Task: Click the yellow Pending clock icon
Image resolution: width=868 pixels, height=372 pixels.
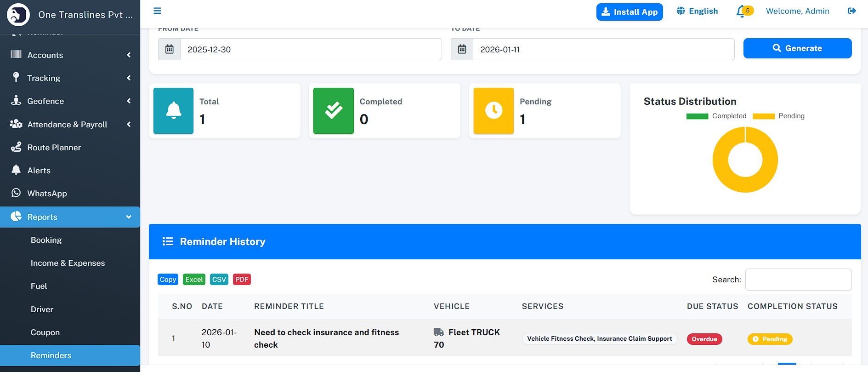Action: [x=494, y=111]
